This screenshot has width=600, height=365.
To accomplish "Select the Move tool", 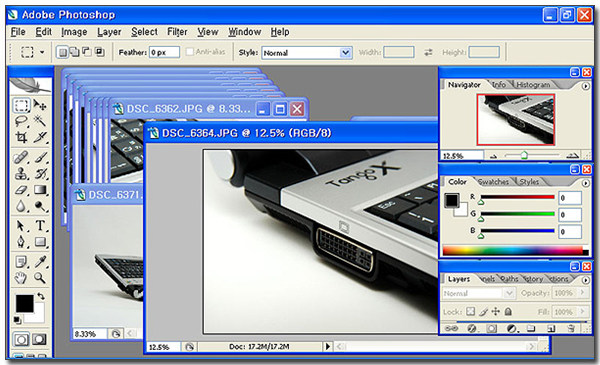I will (40, 105).
